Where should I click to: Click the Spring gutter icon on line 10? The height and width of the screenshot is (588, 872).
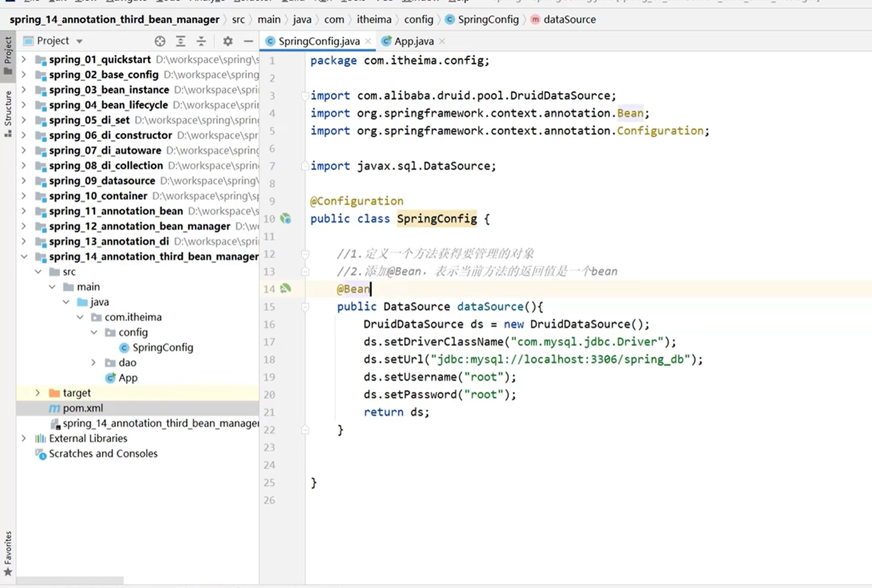pyautogui.click(x=286, y=219)
